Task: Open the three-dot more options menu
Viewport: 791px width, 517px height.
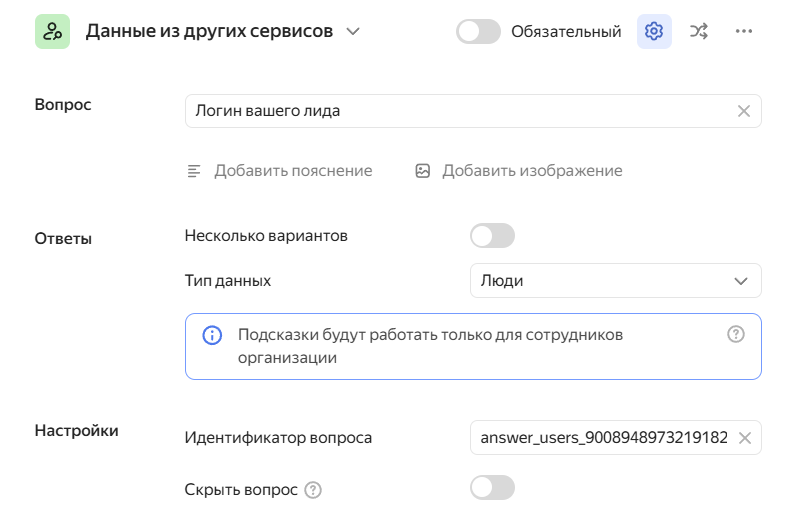Action: pos(743,31)
